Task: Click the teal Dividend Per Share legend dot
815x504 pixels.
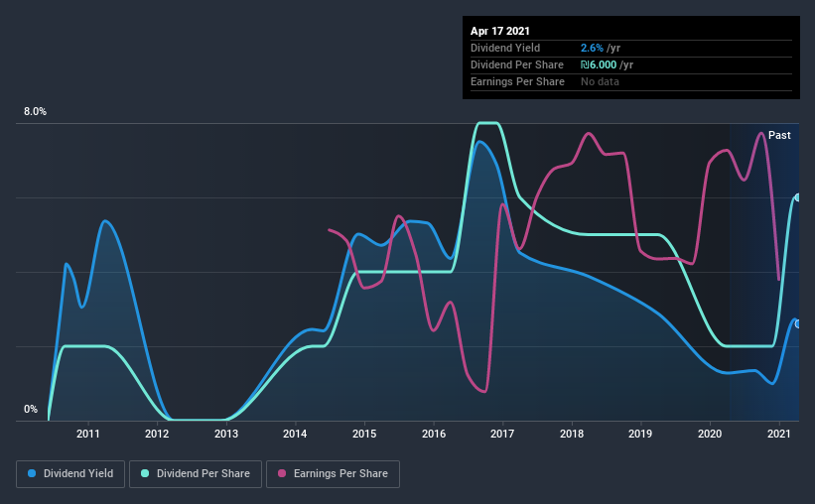Action: tap(145, 473)
